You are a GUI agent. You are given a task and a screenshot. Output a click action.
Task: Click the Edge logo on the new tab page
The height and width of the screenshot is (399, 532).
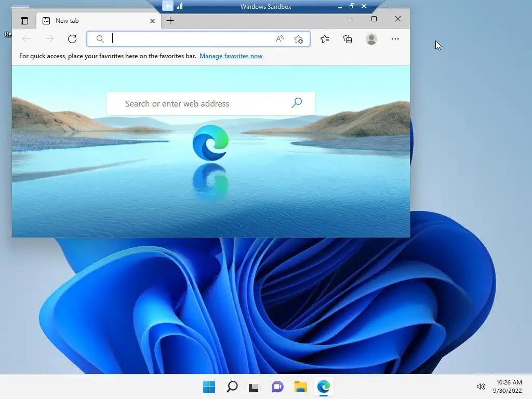[211, 143]
